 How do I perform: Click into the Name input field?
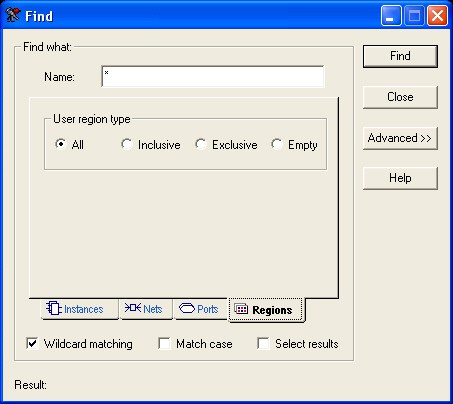tap(213, 77)
